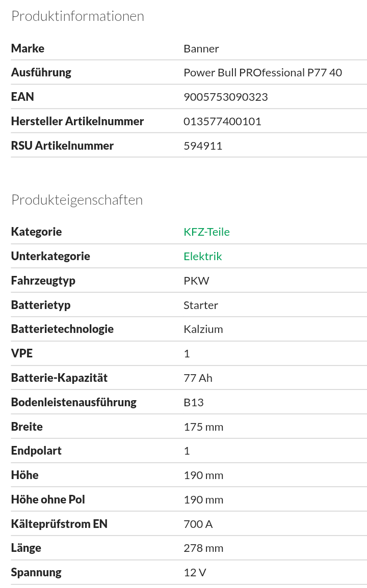Click the 77 Ah battery capacity value
The height and width of the screenshot is (588, 367).
pos(198,378)
